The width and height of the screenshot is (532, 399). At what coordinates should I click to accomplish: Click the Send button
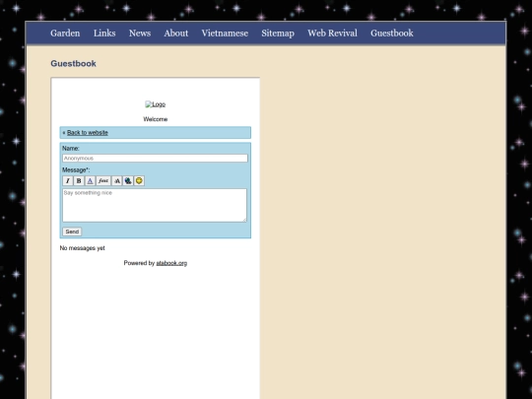[x=72, y=232]
